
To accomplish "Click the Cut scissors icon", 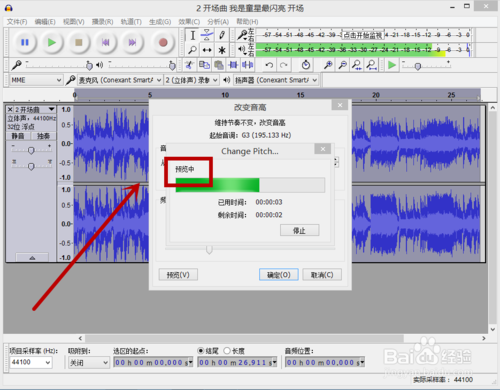I will click(x=190, y=65).
